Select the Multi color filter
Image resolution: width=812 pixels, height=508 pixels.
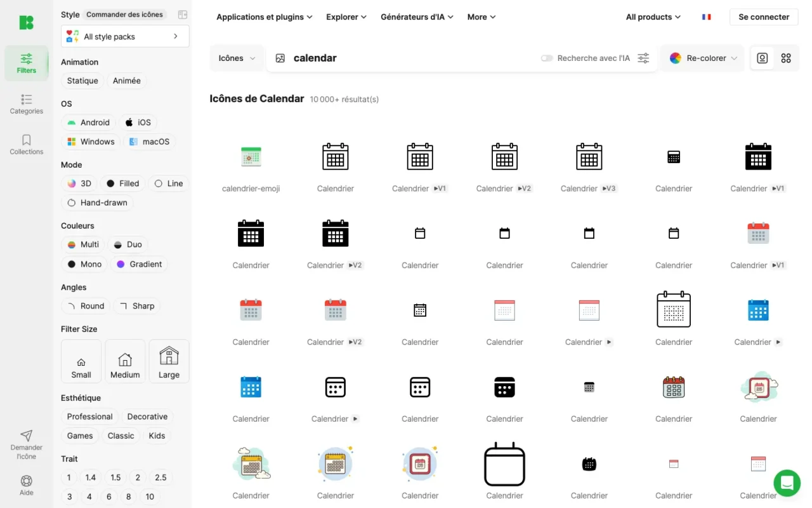(x=83, y=244)
